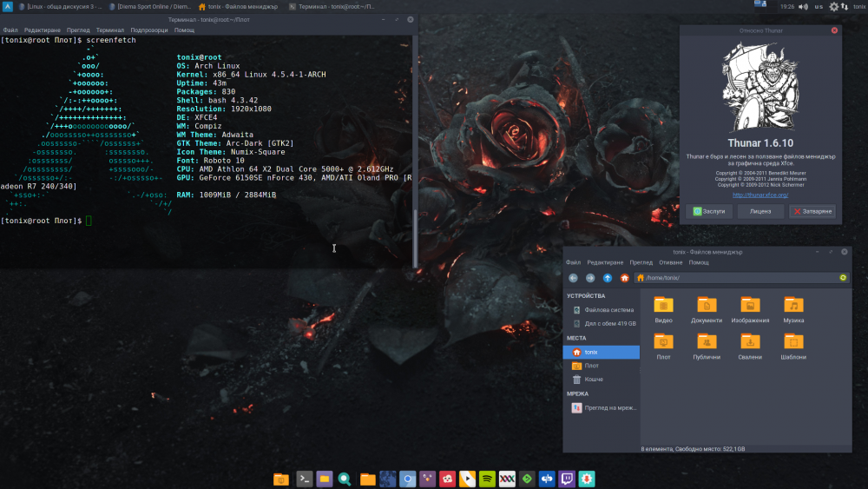The image size is (868, 489).
Task: Open Редактиране menu in Thunar
Action: (x=605, y=262)
